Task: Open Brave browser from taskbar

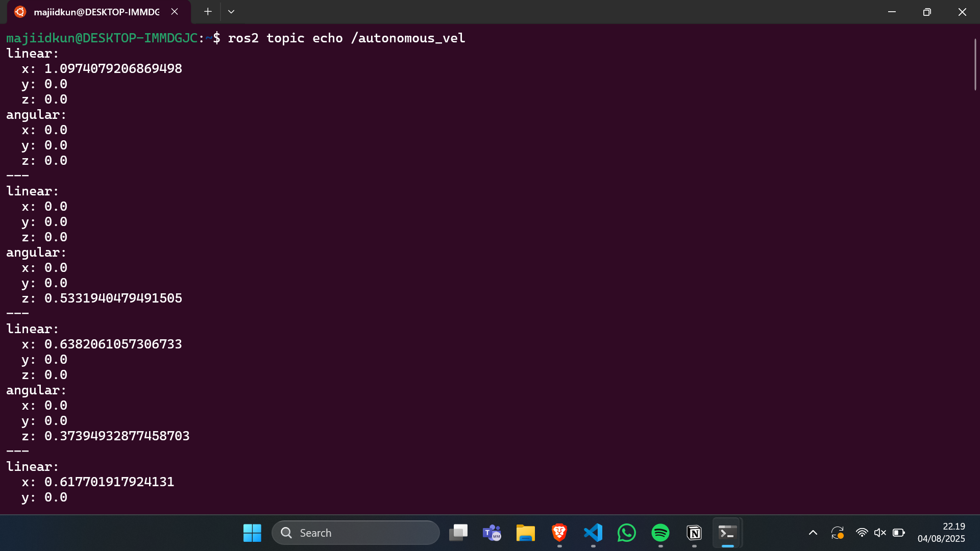Action: (x=559, y=533)
